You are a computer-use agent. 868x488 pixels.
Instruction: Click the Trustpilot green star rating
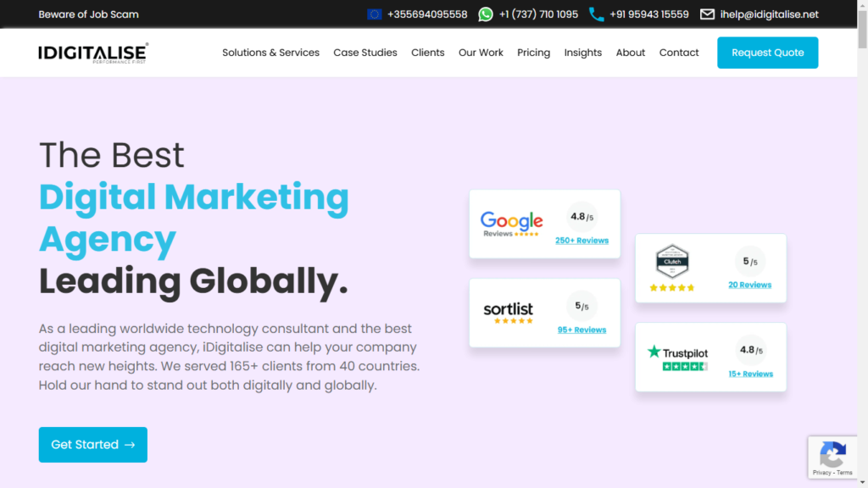(x=685, y=366)
